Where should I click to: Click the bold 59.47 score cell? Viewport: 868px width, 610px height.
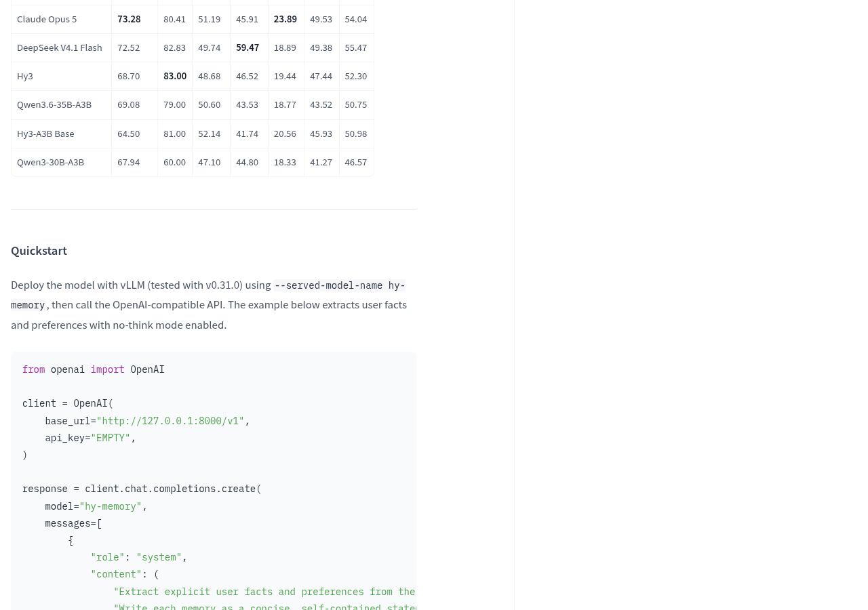(x=248, y=47)
